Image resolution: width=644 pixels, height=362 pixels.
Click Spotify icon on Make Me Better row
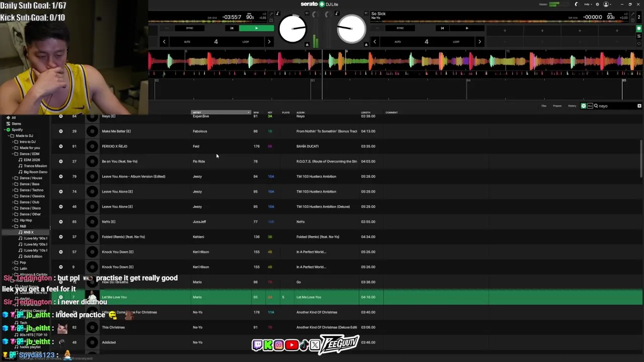pyautogui.click(x=61, y=131)
